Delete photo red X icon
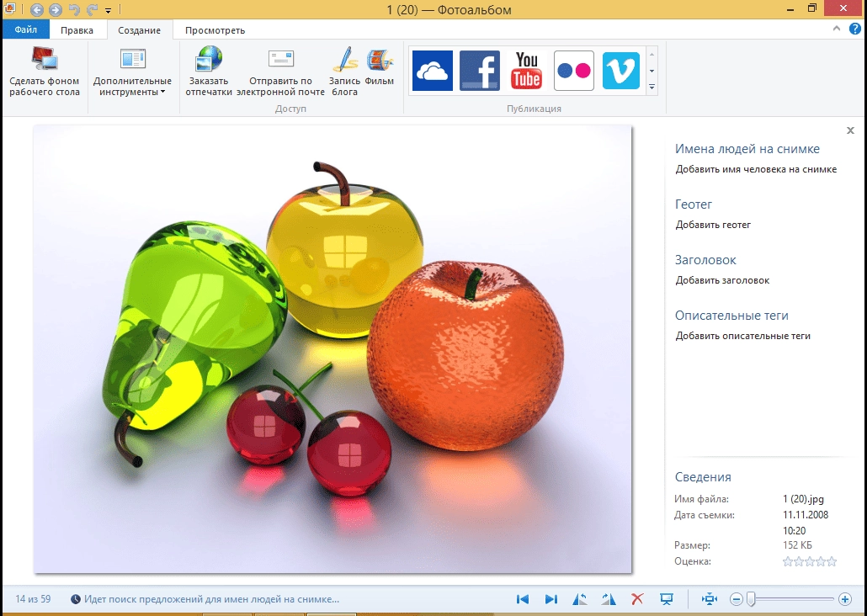The image size is (867, 616). click(x=637, y=599)
